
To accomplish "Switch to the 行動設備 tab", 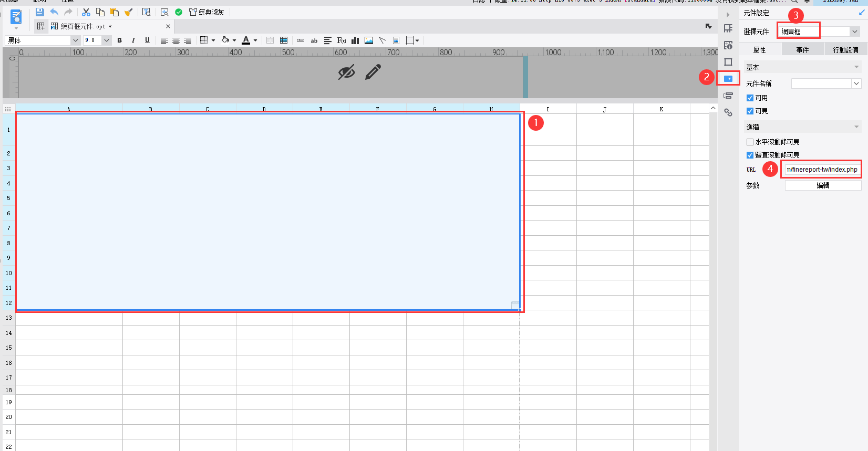I will (845, 50).
